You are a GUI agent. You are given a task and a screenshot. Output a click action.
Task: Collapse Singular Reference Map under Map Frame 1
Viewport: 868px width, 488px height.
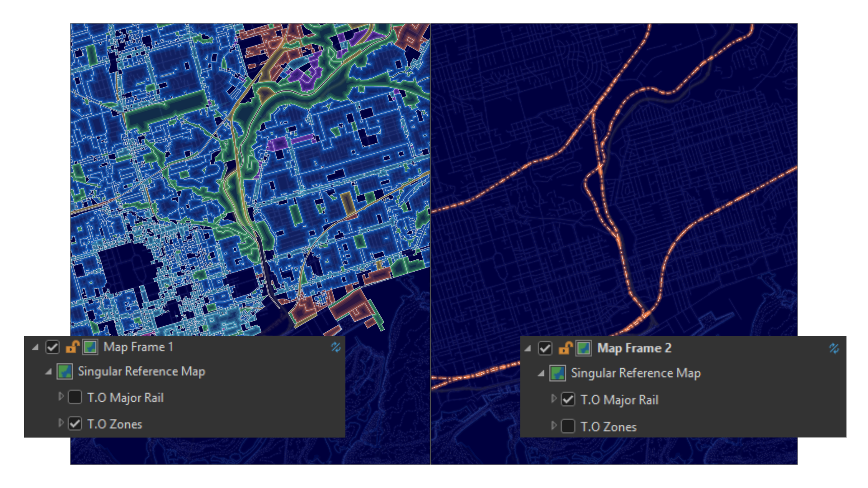point(49,372)
